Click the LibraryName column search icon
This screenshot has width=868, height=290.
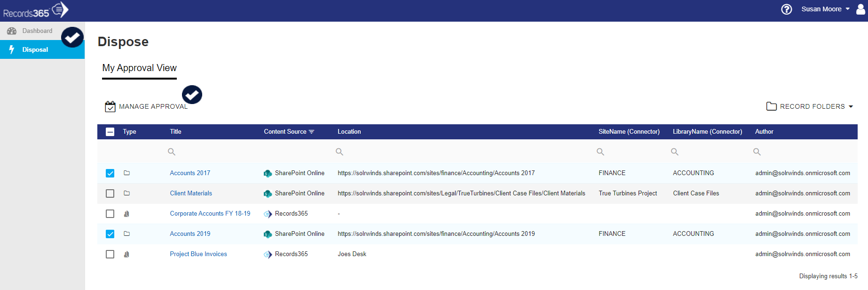tap(675, 152)
